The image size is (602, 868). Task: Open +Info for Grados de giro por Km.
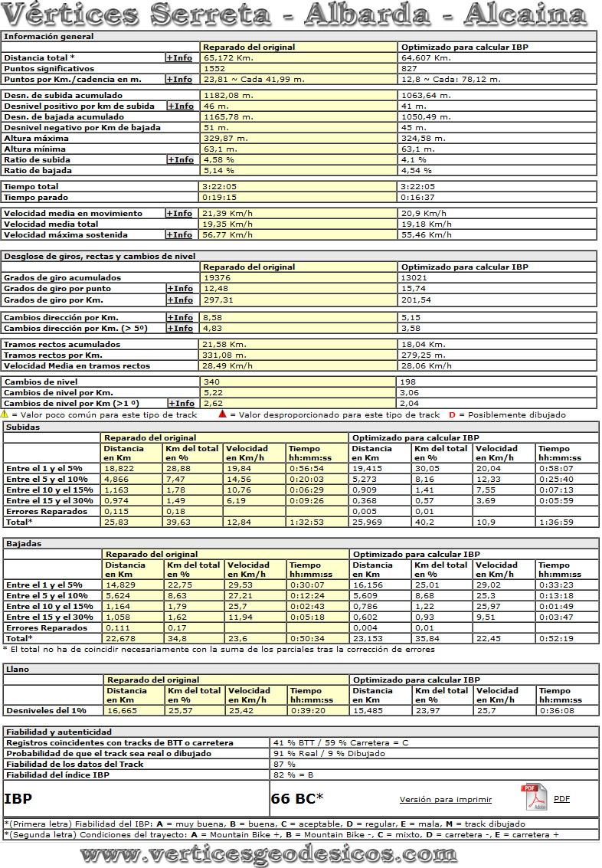click(180, 299)
